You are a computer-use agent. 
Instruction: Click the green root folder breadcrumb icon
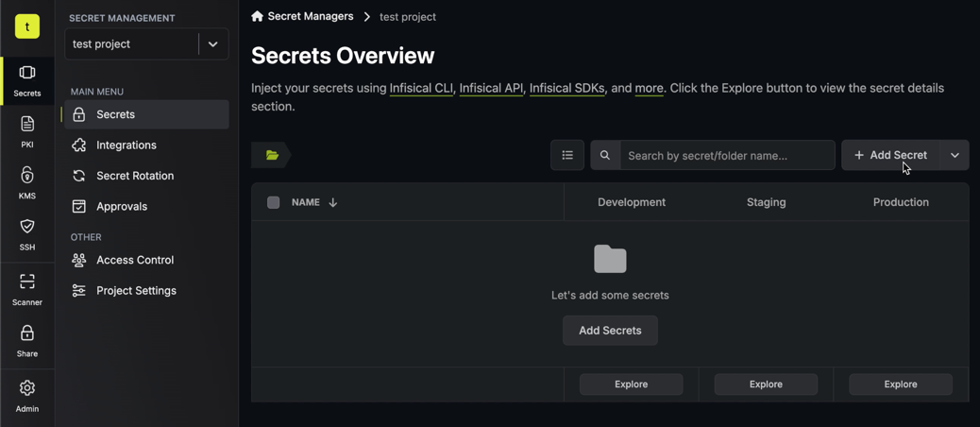coord(272,155)
